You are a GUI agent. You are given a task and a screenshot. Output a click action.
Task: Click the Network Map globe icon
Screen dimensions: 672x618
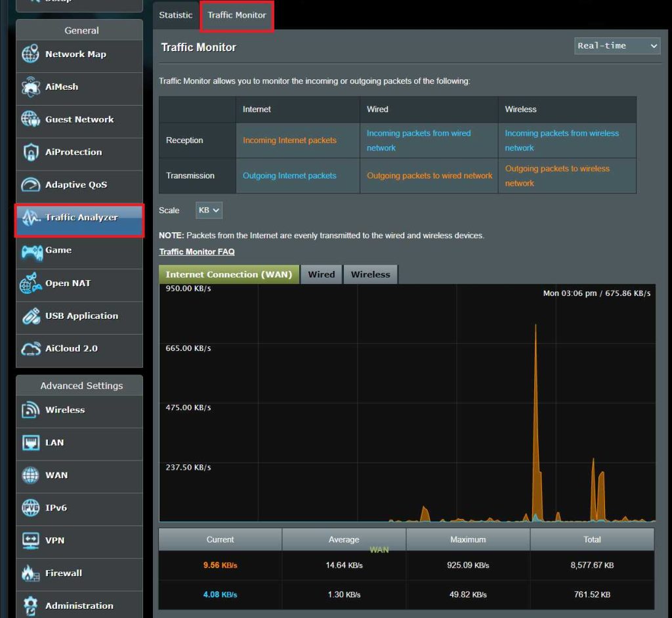(x=30, y=54)
